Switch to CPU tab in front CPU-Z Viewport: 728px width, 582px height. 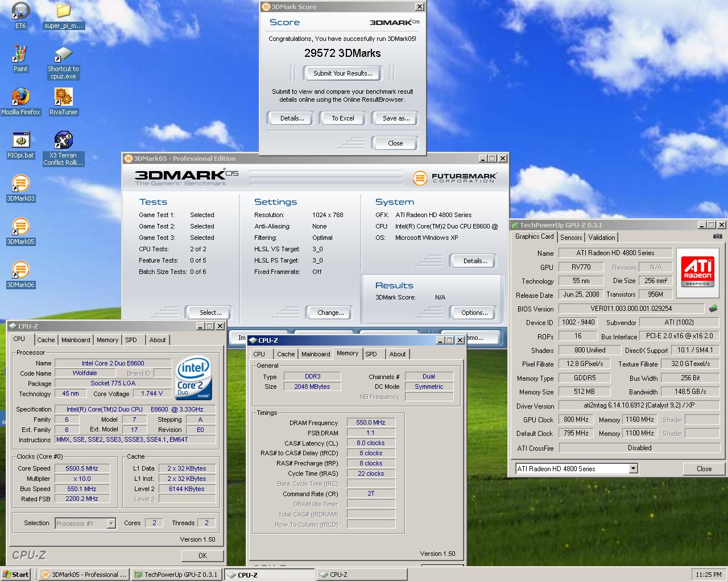259,354
